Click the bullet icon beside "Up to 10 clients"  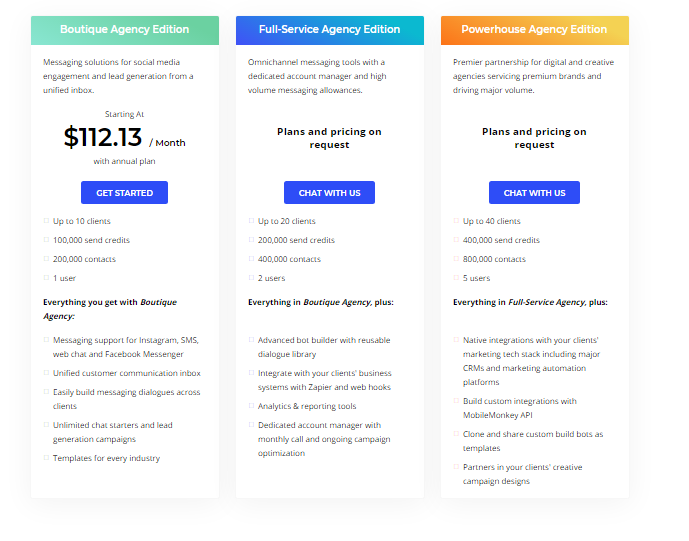(46, 221)
